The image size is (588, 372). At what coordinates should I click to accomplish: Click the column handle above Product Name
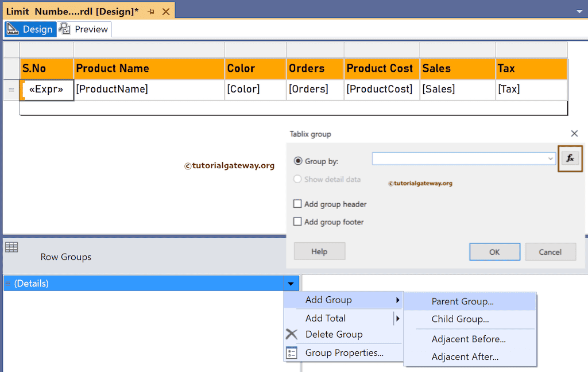click(x=149, y=50)
